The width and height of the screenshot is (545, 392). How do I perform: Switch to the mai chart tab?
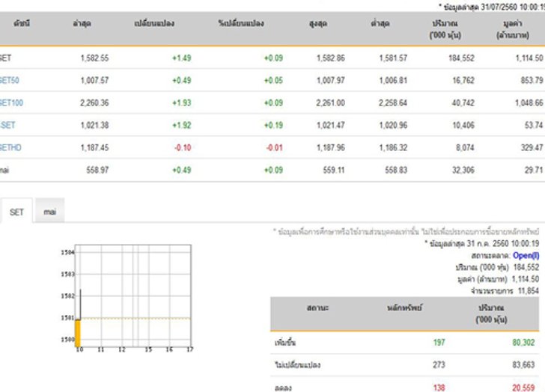[x=49, y=212]
